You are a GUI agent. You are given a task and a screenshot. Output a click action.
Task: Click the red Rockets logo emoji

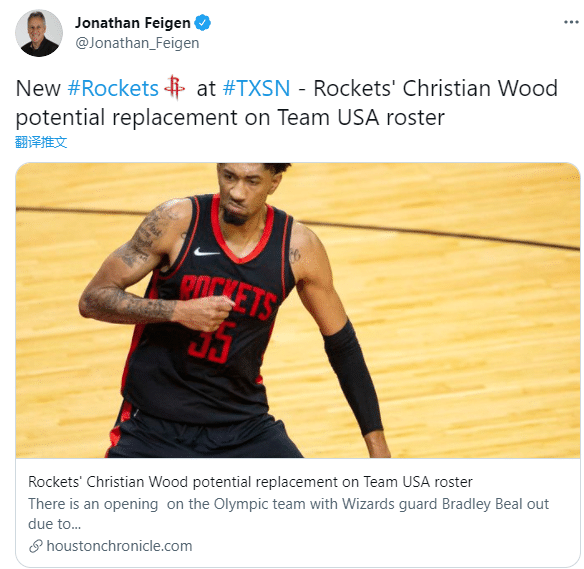point(174,87)
